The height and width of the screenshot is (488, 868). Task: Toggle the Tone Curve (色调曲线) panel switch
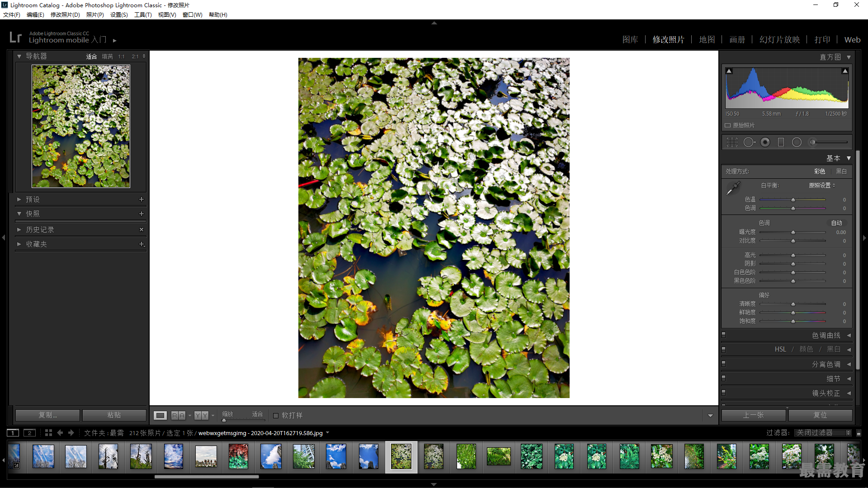click(x=723, y=335)
